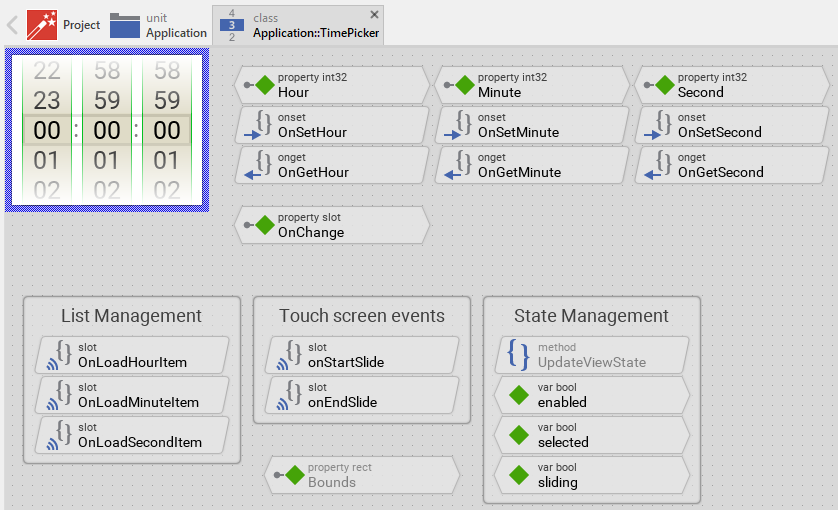Select the OnChange property slot brick
This screenshot has height=510, width=838.
point(331,225)
